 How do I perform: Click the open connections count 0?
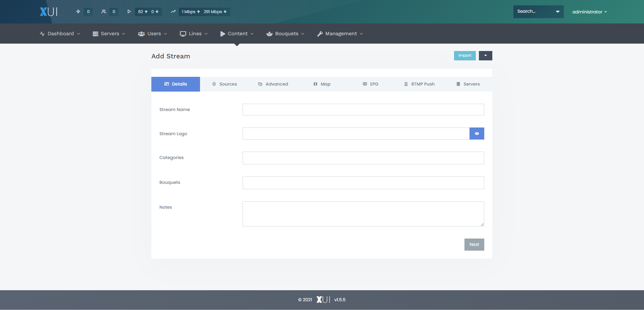point(88,12)
